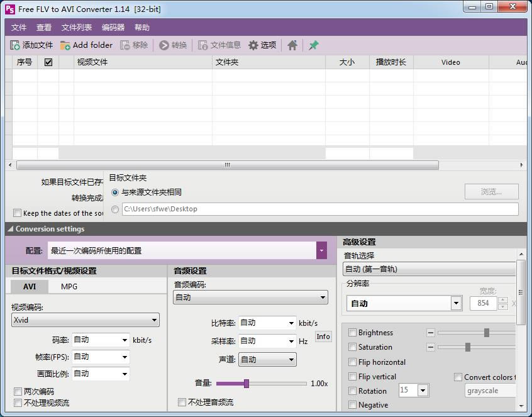The height and width of the screenshot is (417, 532).
Task: Open Options (选项) gear icon
Action: [253, 45]
